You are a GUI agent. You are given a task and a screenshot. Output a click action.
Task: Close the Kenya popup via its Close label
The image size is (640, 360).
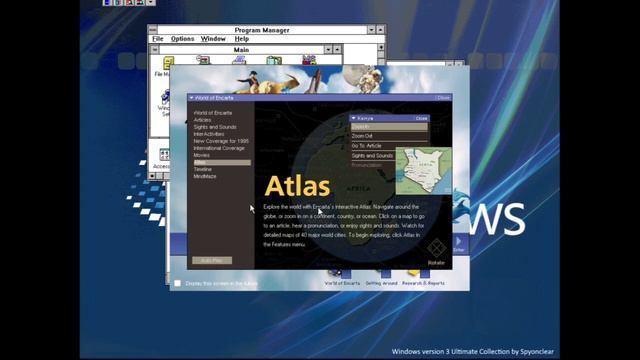tap(421, 118)
